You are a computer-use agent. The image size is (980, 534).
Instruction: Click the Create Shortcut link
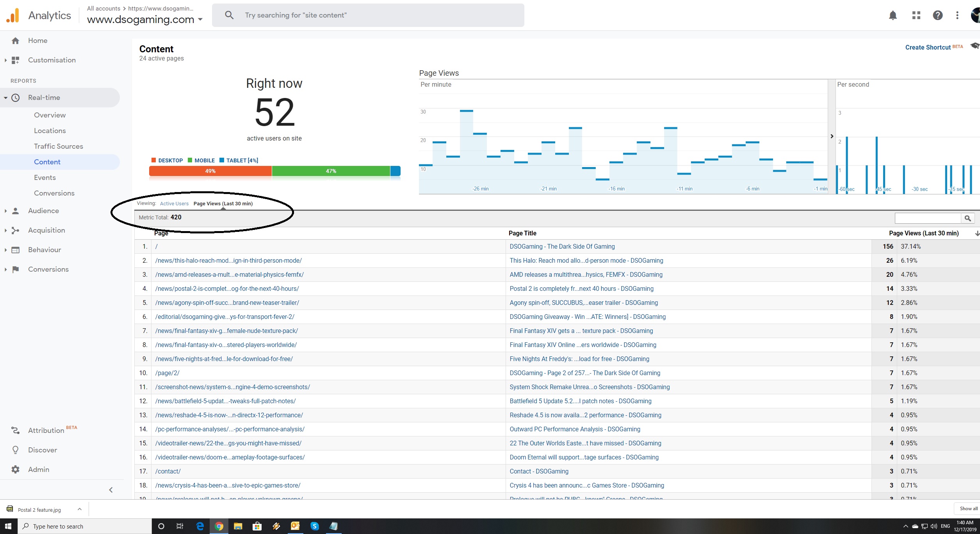tap(928, 47)
